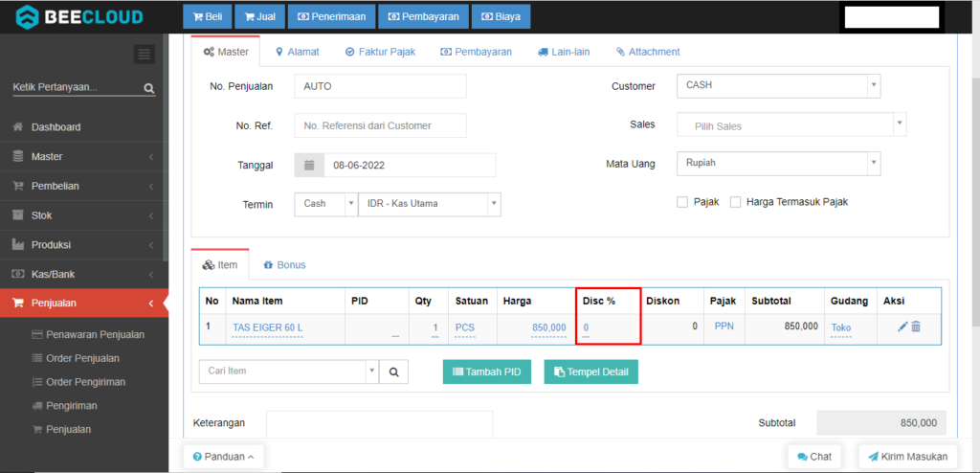
Task: Open the Customer CASH dropdown
Action: click(x=779, y=86)
